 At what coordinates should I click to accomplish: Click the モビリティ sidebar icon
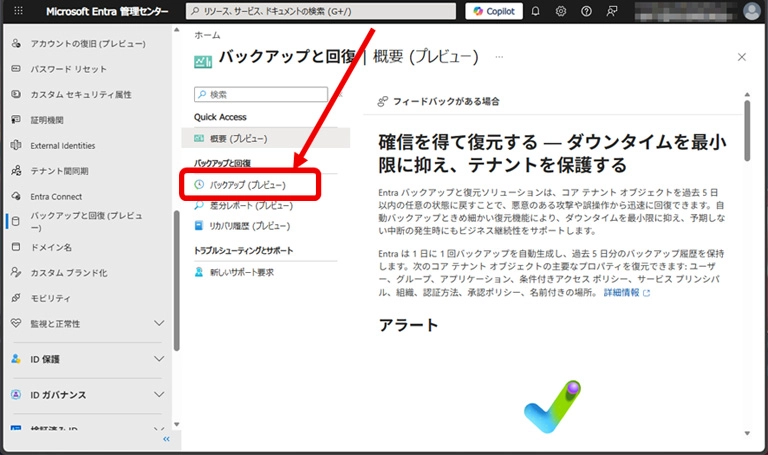(x=16, y=298)
